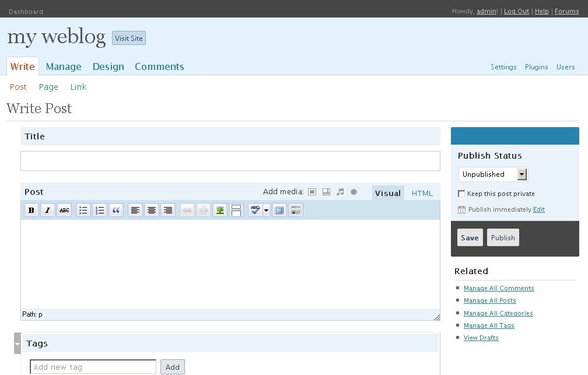This screenshot has width=588, height=375.
Task: Open the Manage section
Action: [64, 66]
